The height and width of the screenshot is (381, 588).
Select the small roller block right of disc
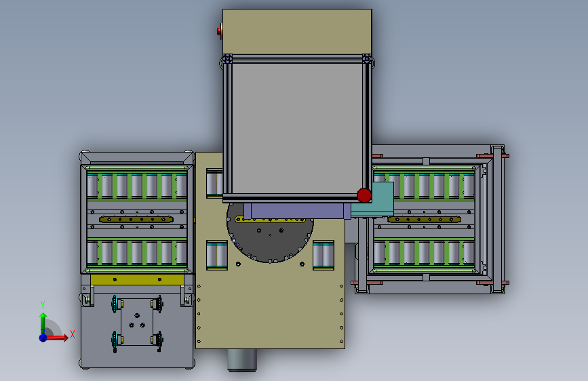[x=324, y=256]
